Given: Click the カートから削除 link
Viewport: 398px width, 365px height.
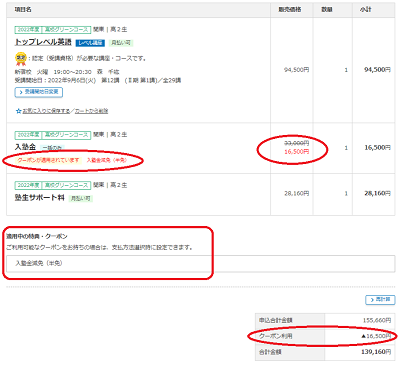Looking at the screenshot, I should pos(91,111).
